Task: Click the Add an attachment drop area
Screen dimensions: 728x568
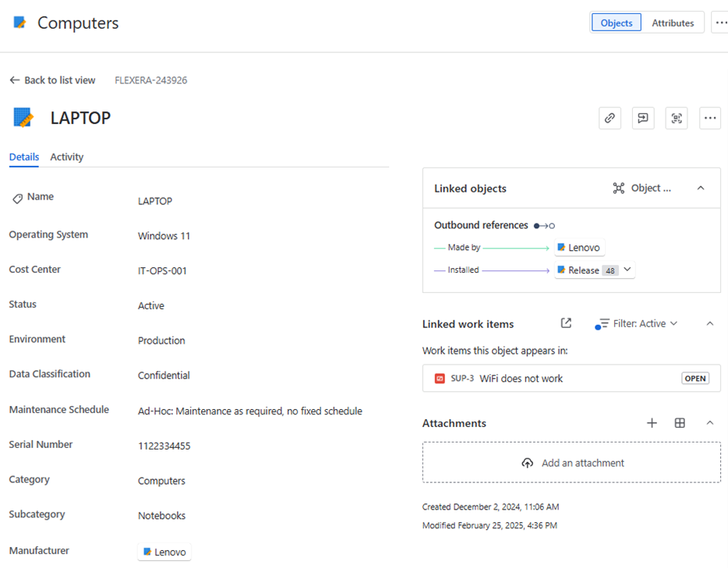Action: (x=571, y=463)
